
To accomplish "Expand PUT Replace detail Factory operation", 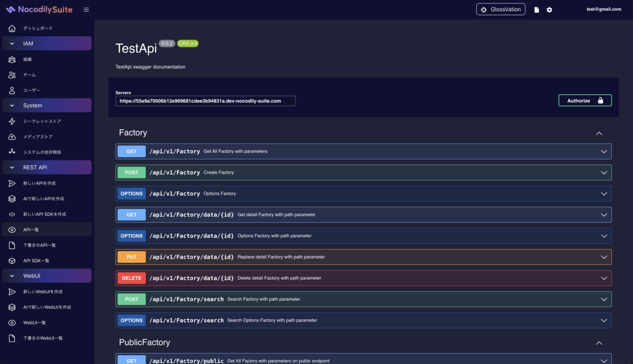I will (363, 257).
